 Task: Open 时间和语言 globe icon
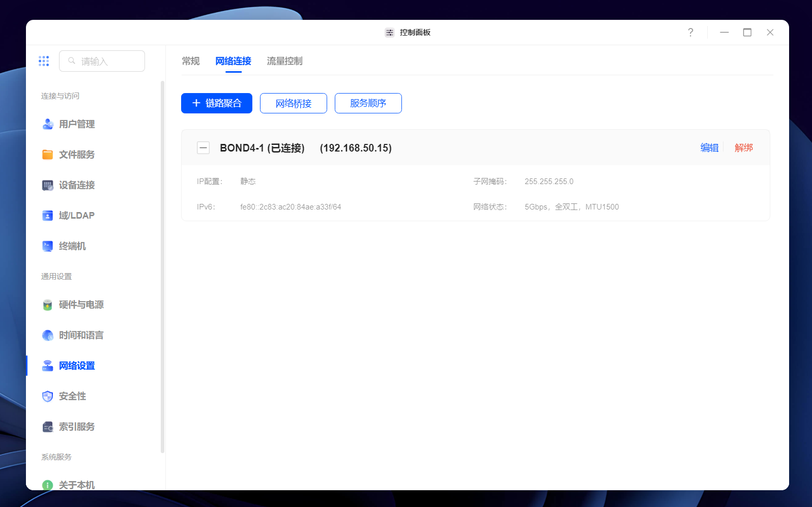pyautogui.click(x=48, y=335)
